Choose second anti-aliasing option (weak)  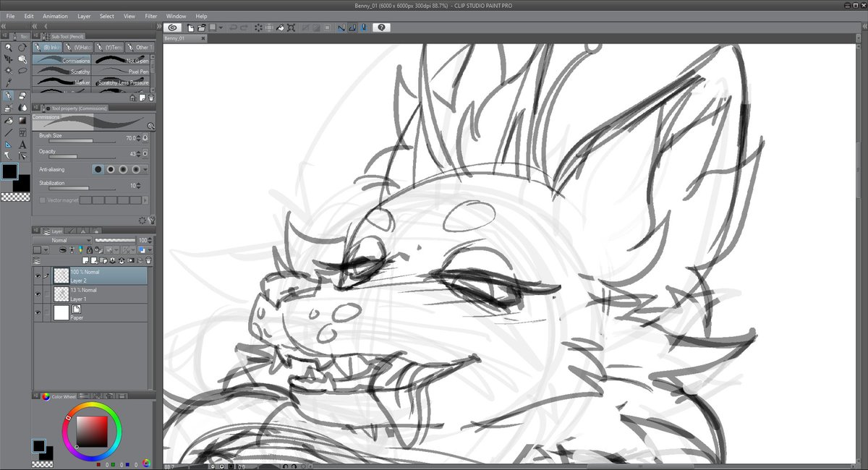coord(111,169)
